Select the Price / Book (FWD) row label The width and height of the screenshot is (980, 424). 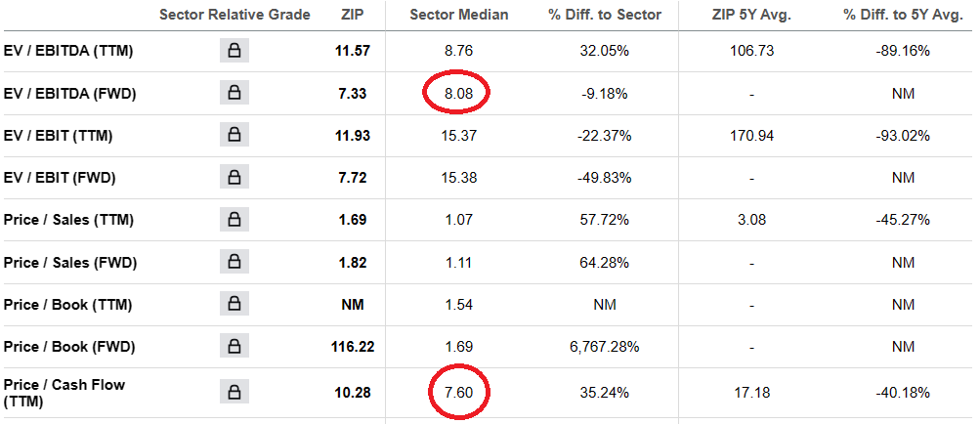[x=67, y=347]
